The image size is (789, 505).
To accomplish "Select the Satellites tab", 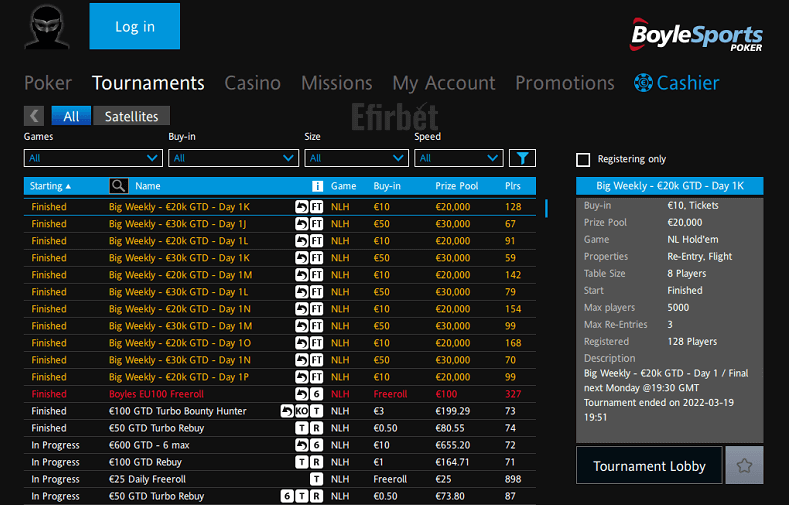I will point(131,116).
